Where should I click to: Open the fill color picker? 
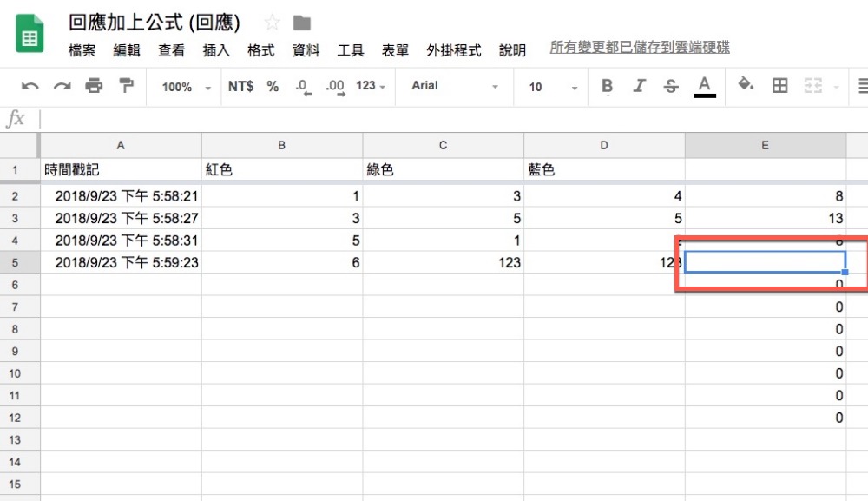pyautogui.click(x=745, y=85)
